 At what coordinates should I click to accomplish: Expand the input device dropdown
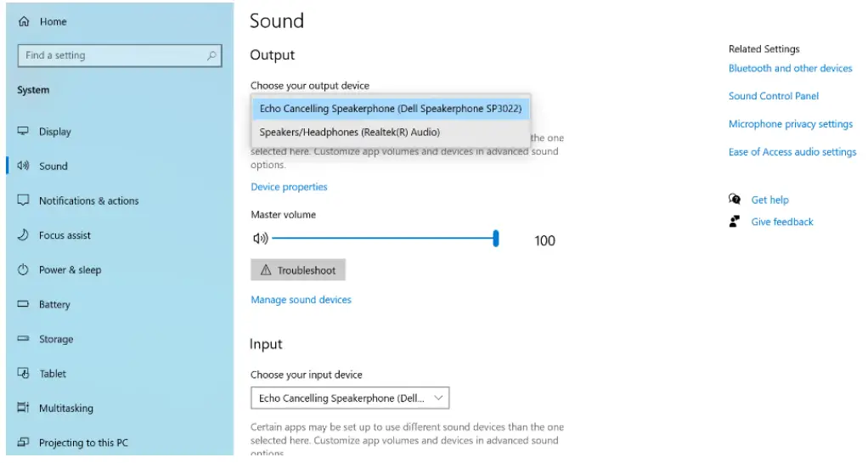[350, 398]
